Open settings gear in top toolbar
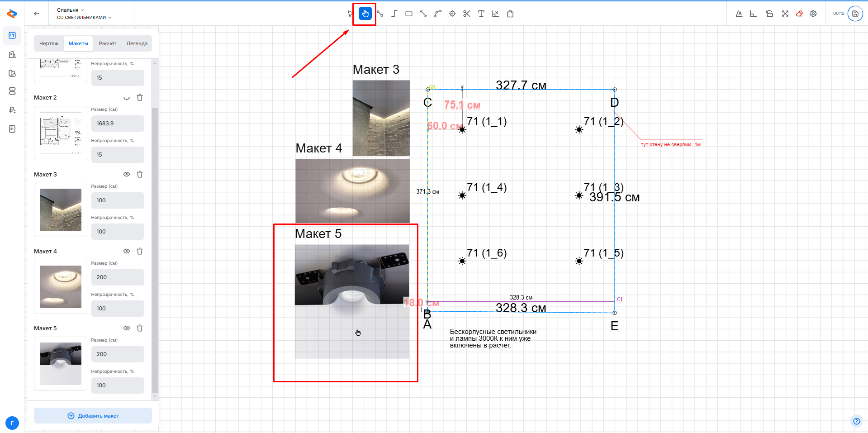 point(813,14)
